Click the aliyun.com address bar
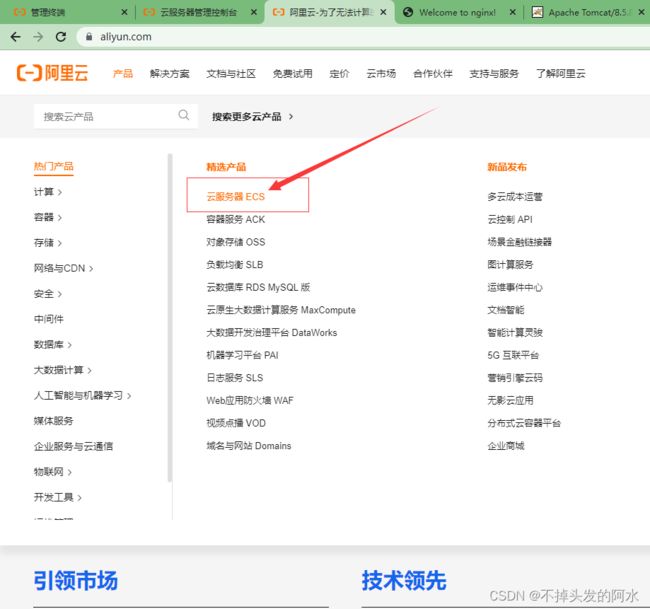 pos(365,37)
